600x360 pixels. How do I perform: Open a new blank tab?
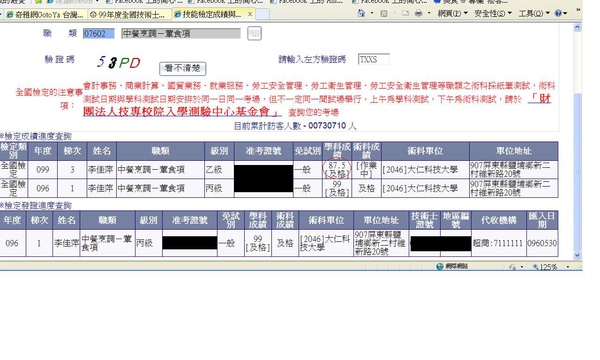coord(262,15)
